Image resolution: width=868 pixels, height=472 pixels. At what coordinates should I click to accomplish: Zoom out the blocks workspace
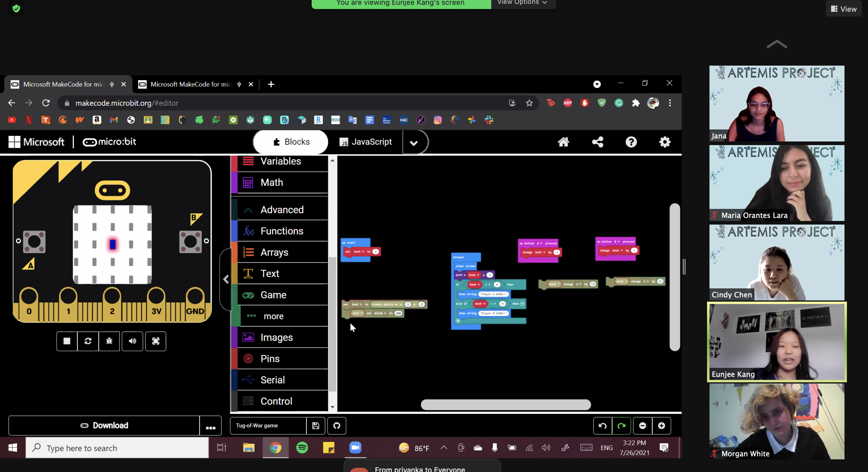pos(643,426)
